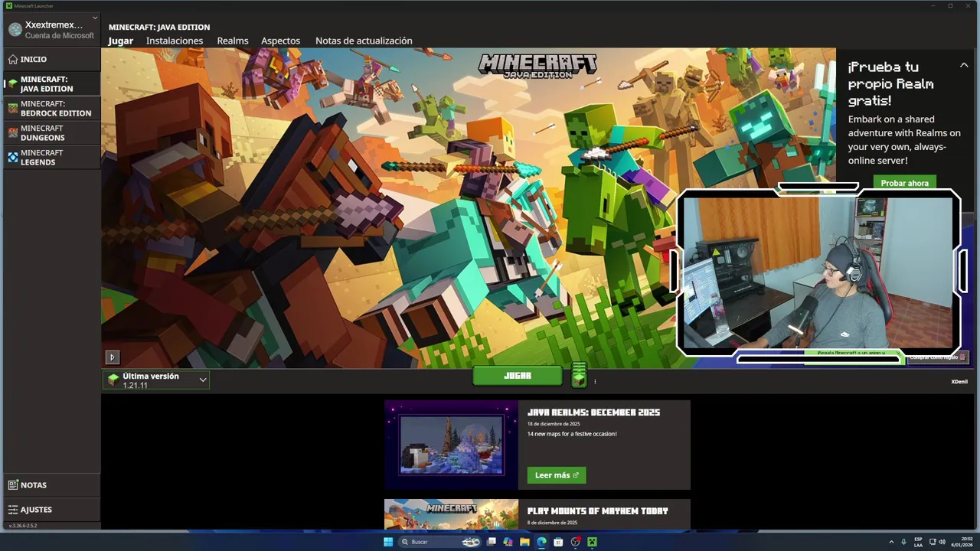Open the Windows Start menu

click(388, 542)
